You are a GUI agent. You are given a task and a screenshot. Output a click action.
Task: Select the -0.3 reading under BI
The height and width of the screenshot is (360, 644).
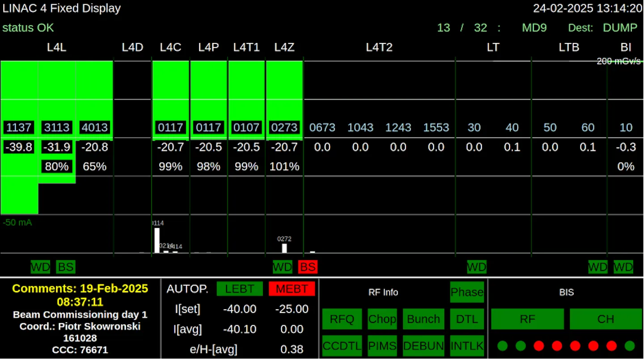point(626,147)
